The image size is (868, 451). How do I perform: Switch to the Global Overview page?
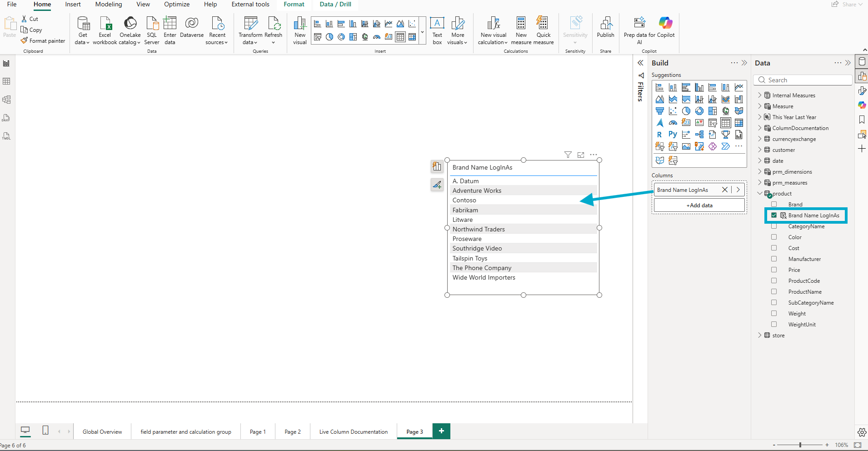(102, 431)
